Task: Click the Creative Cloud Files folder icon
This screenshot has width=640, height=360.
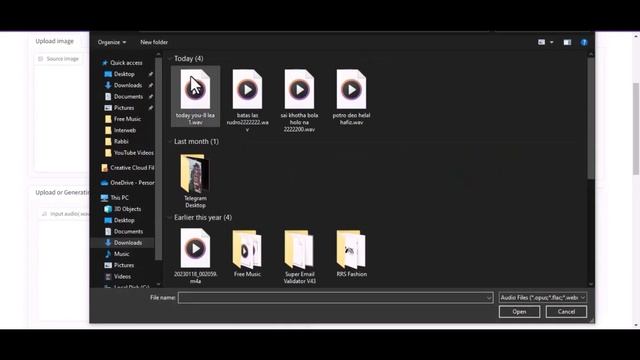Action: click(104, 168)
